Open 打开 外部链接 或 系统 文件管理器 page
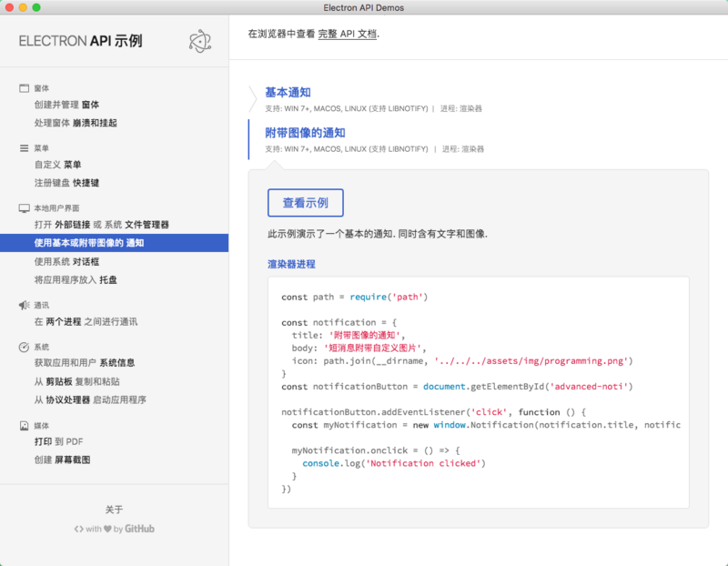728x566 pixels. point(102,225)
